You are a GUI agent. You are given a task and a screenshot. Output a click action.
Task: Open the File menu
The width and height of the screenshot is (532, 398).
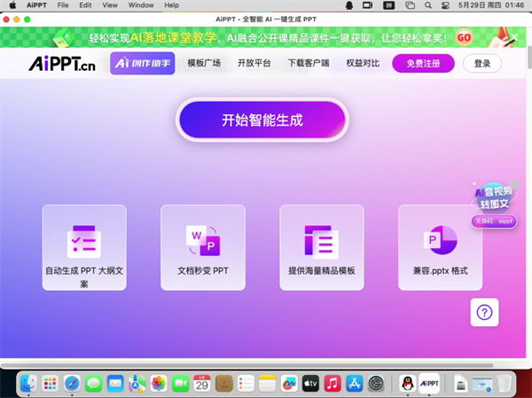pos(63,5)
